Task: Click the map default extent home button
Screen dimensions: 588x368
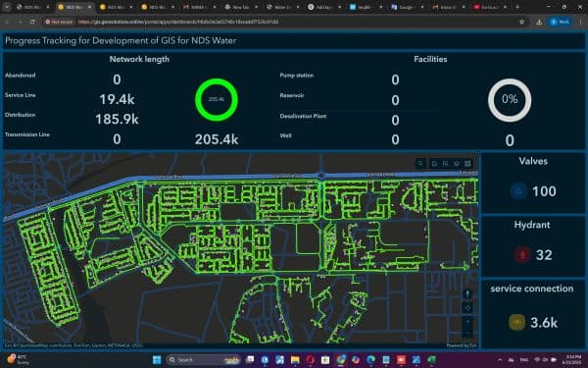Action: tap(467, 308)
